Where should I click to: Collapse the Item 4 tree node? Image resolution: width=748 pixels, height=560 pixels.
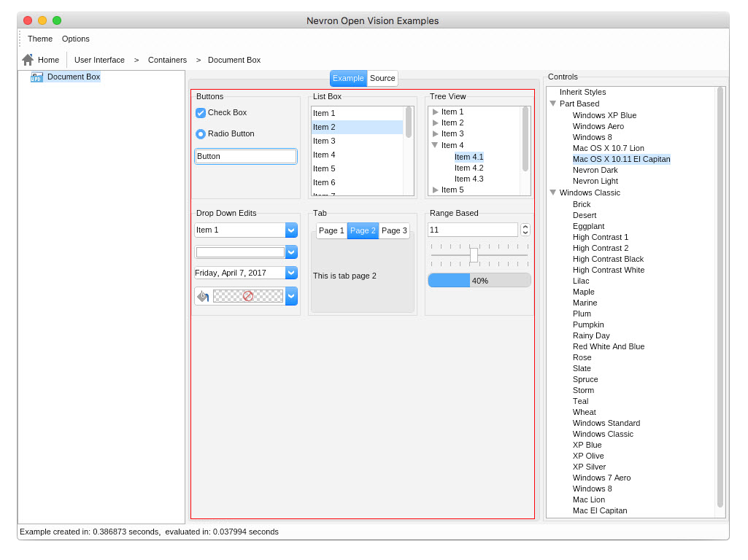435,145
